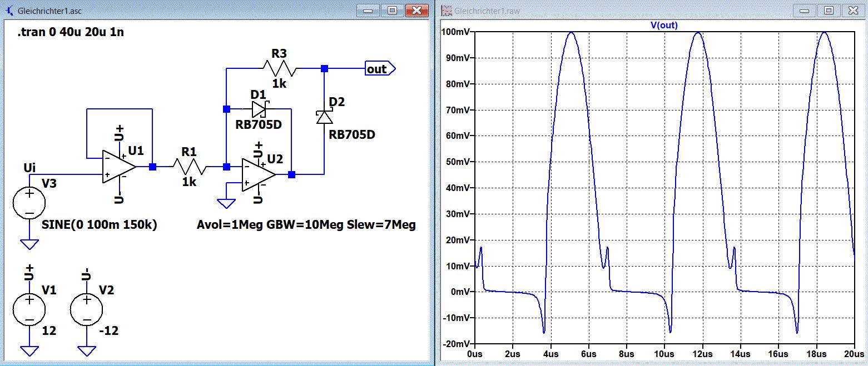Click the V(out) trace label

(x=664, y=25)
